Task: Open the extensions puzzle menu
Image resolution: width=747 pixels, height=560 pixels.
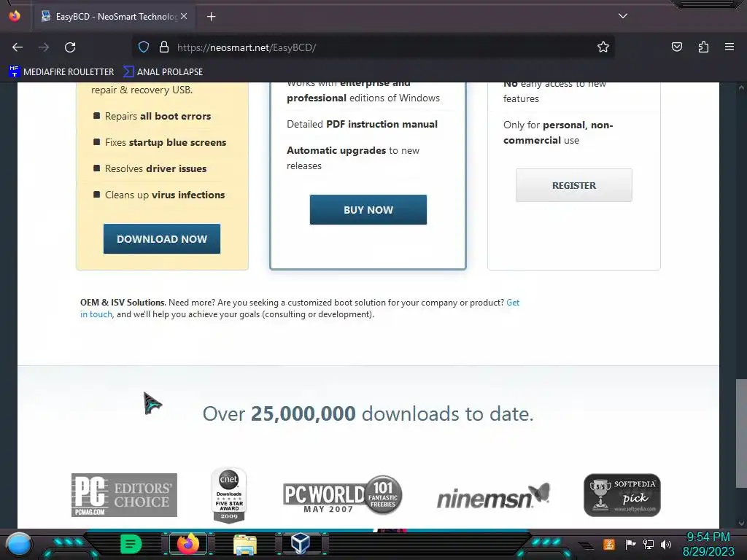Action: pyautogui.click(x=703, y=47)
